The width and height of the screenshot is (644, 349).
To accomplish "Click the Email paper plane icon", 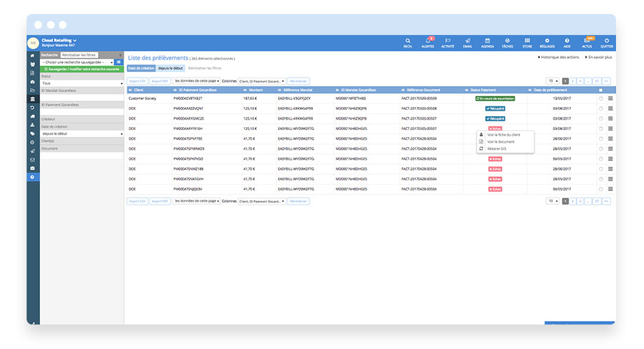I will [x=467, y=42].
